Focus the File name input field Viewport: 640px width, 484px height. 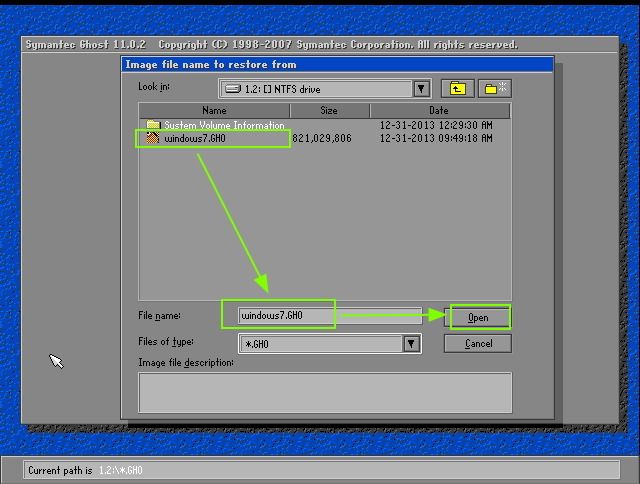point(330,315)
